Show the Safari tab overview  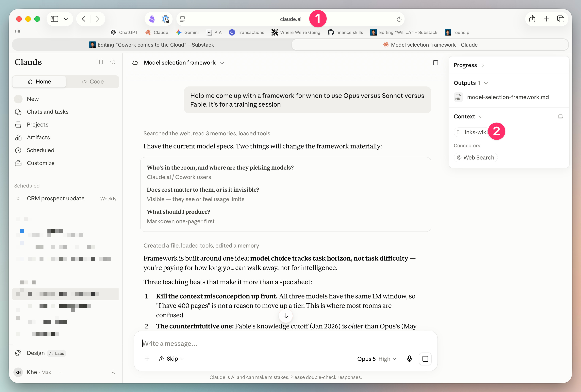point(560,19)
